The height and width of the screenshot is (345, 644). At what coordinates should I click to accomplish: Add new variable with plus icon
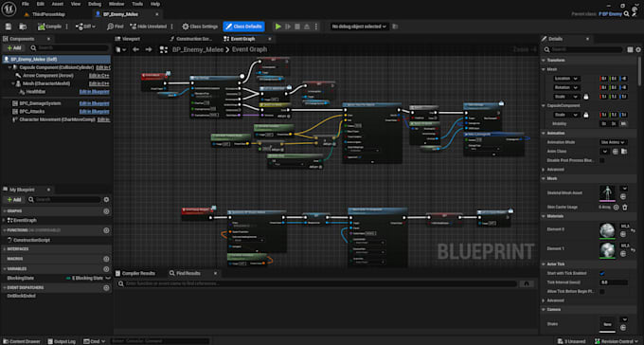pos(106,268)
